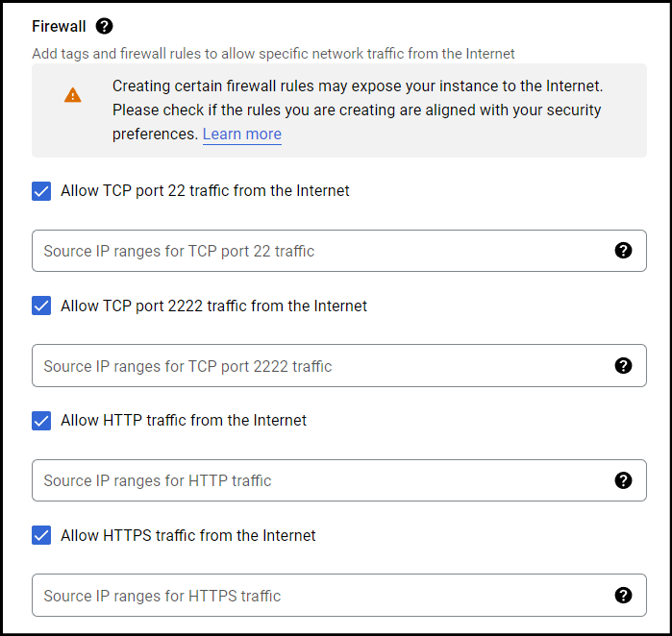This screenshot has height=636, width=672.
Task: Focus Source IP ranges for TCP port 2222 field
Action: 339,366
